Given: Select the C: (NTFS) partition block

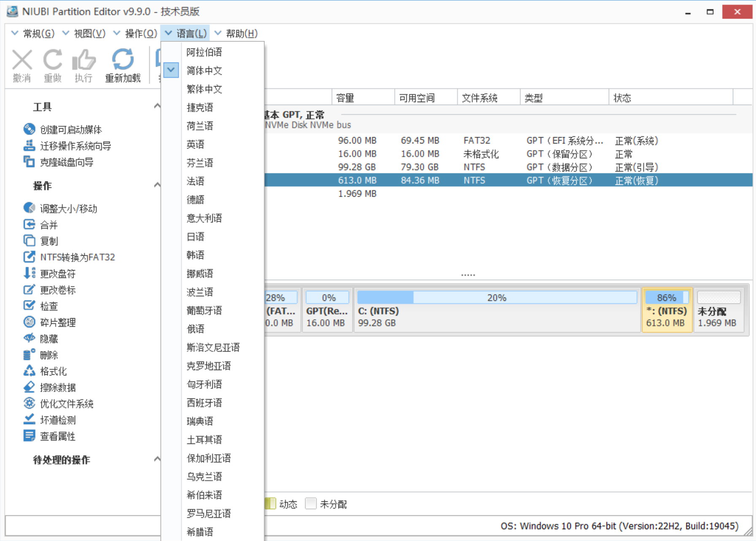Looking at the screenshot, I should pos(497,310).
